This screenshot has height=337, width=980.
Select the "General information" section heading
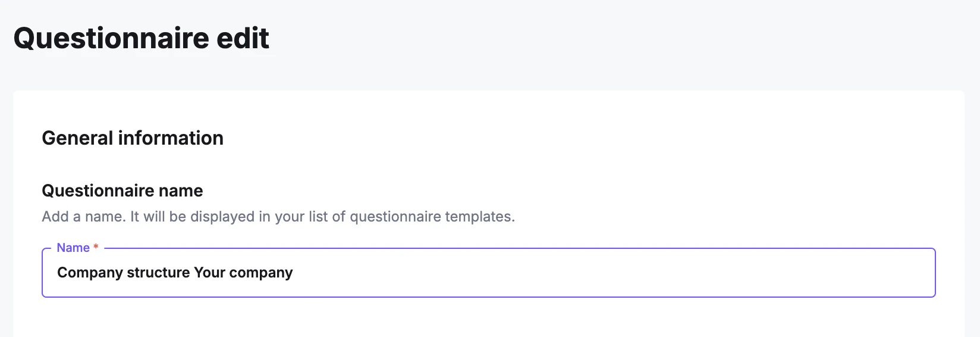(x=133, y=138)
